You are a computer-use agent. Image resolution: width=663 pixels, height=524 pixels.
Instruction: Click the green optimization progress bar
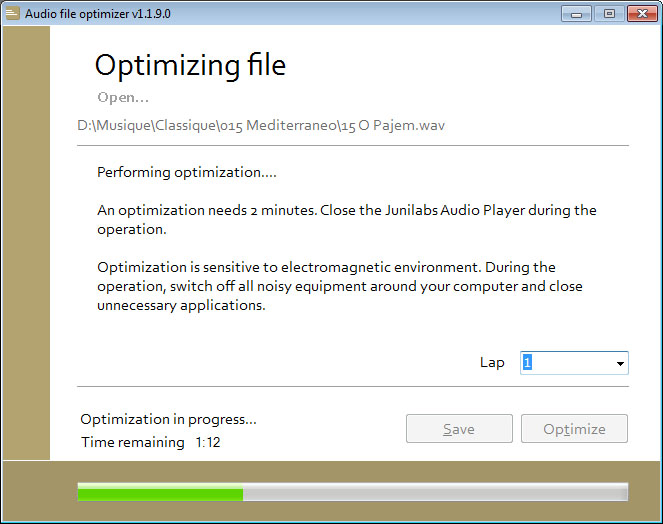pos(160,492)
